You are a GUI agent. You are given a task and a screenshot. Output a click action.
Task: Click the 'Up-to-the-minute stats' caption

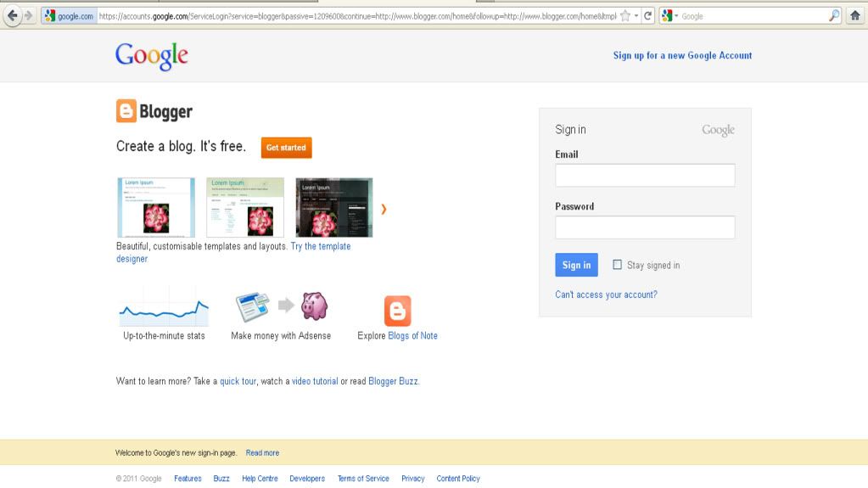[164, 336]
